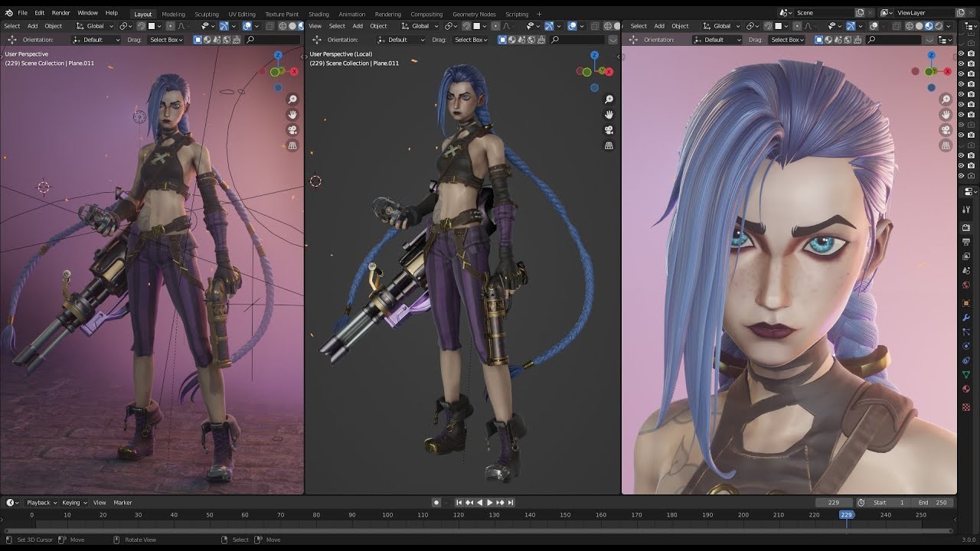
Task: Click the pan hand icon in middle viewport
Action: tap(609, 115)
